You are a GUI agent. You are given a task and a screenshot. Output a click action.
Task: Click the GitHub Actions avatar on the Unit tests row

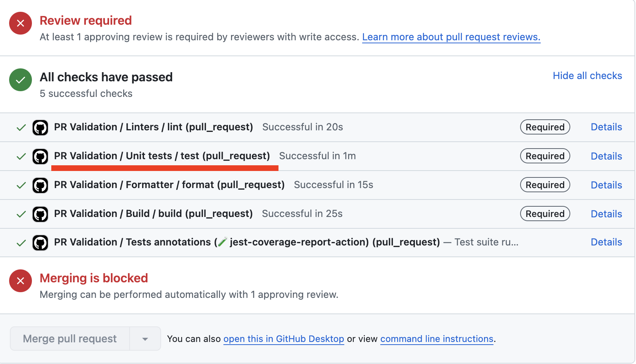click(40, 157)
